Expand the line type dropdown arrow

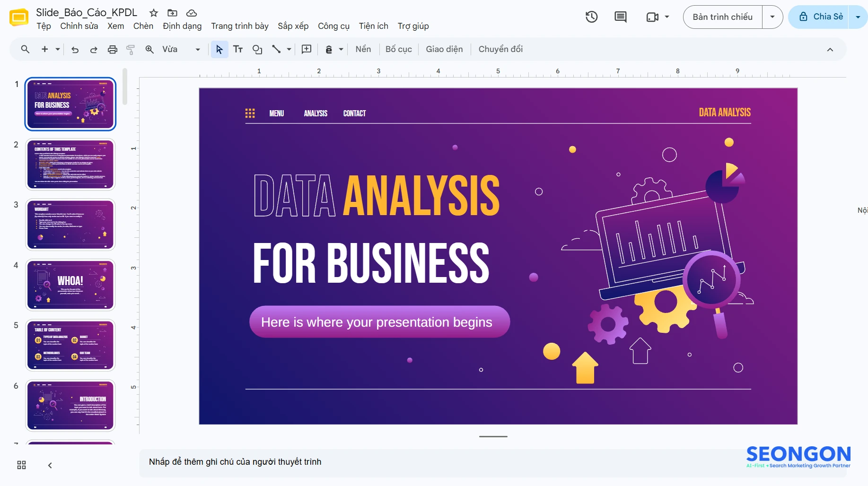(289, 49)
